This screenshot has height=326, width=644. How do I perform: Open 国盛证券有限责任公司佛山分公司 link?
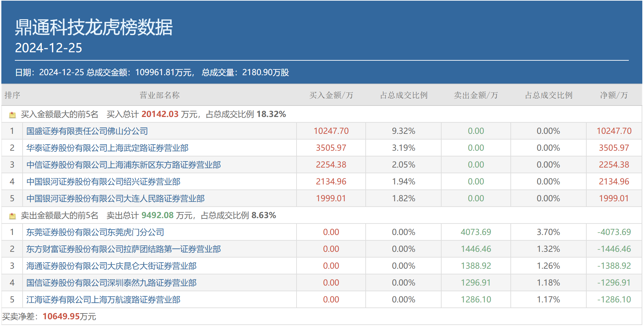point(87,131)
